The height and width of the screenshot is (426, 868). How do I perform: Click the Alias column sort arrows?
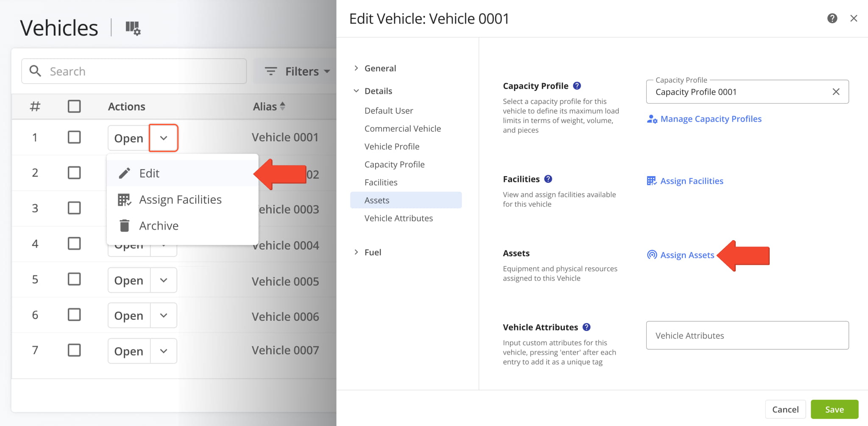pyautogui.click(x=282, y=106)
